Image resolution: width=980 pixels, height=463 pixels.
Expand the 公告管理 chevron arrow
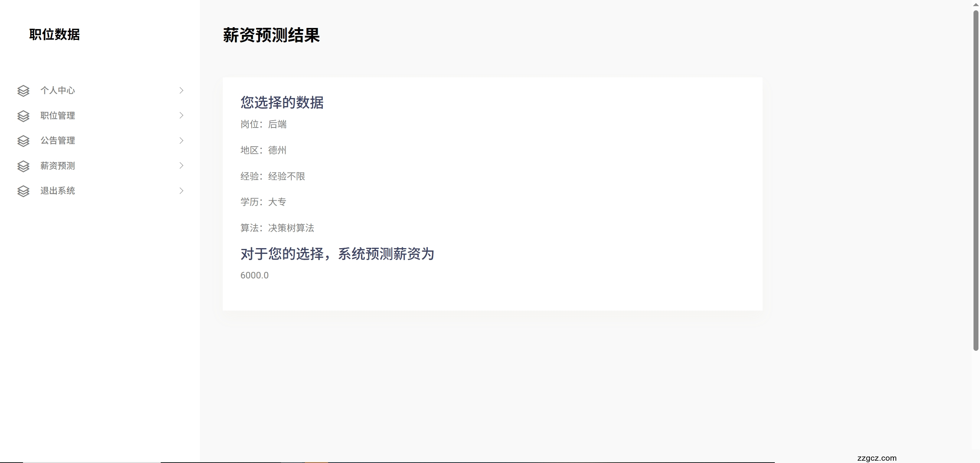point(181,141)
